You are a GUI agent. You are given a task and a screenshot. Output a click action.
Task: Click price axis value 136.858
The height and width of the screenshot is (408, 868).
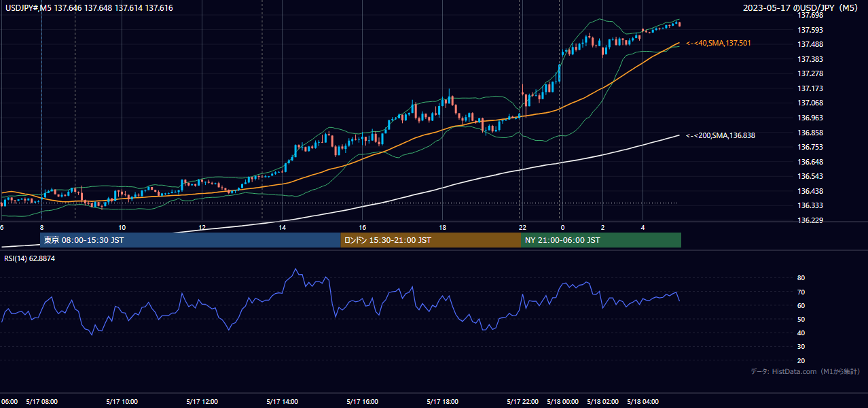point(810,133)
